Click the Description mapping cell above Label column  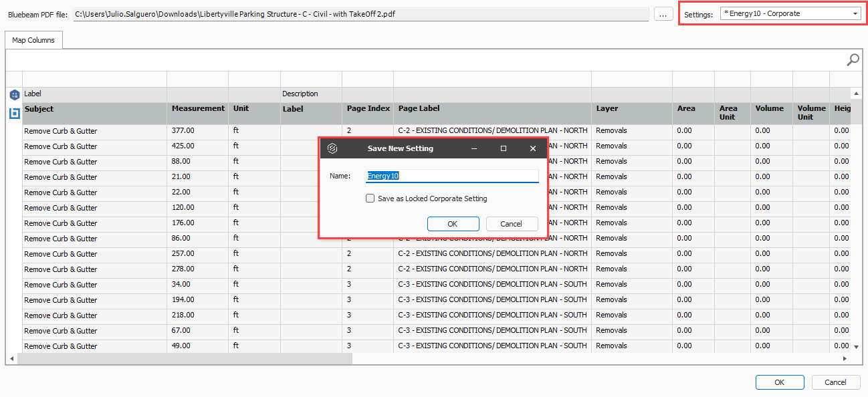tap(310, 94)
